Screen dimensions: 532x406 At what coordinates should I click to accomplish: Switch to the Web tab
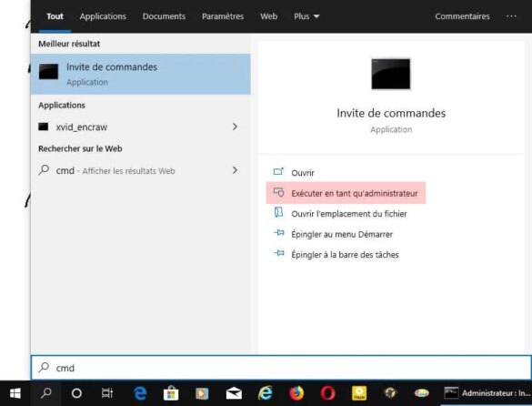[x=268, y=16]
